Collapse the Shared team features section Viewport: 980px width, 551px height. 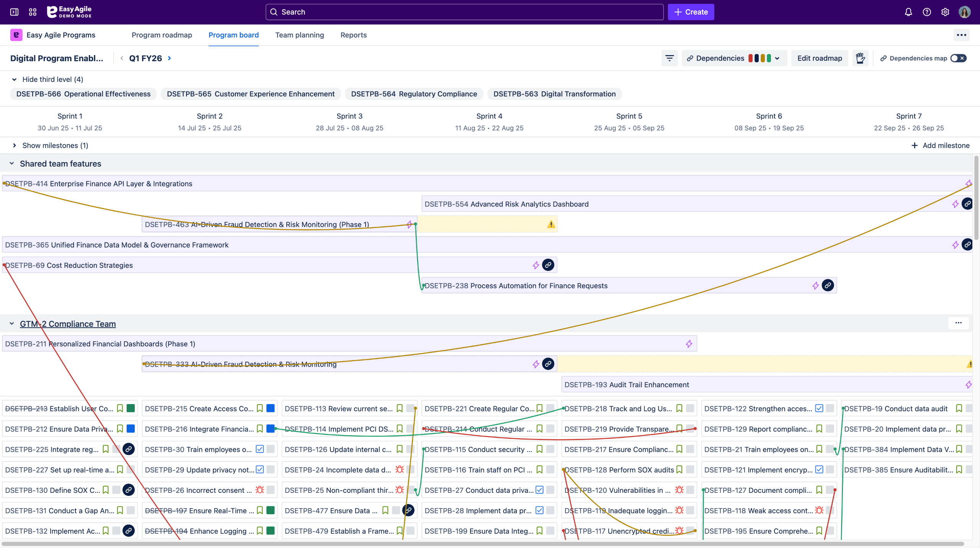(12, 163)
